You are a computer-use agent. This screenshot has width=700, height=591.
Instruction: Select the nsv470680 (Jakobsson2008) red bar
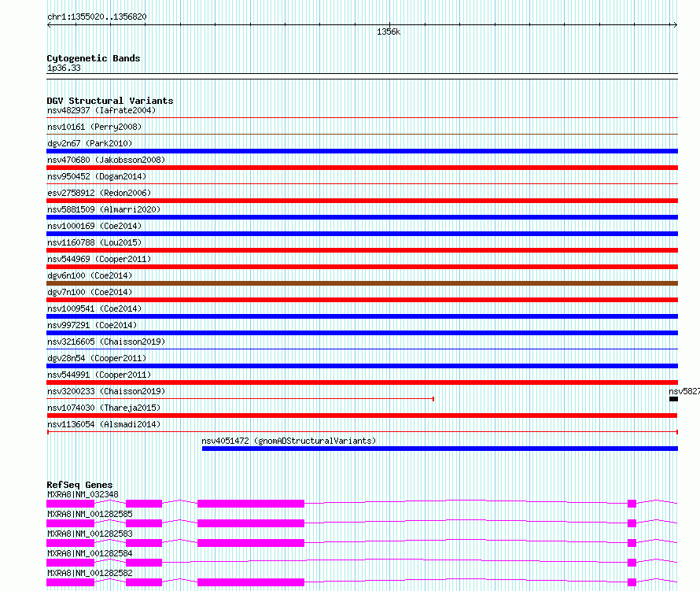[x=362, y=168]
